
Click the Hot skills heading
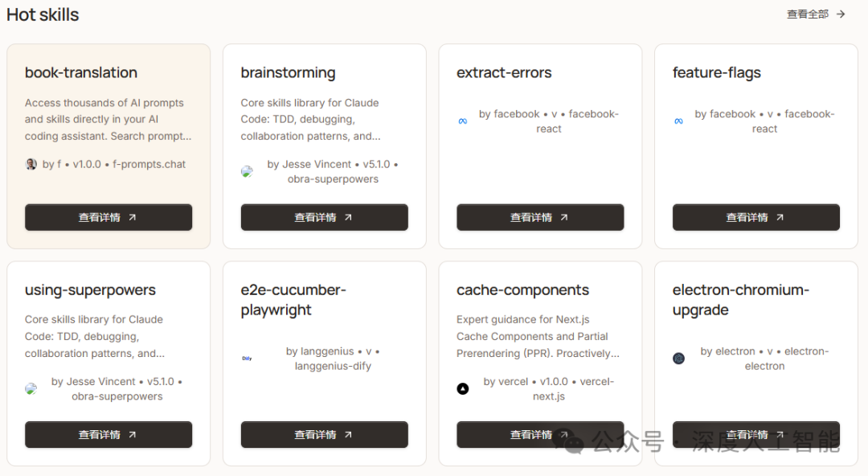tap(43, 15)
